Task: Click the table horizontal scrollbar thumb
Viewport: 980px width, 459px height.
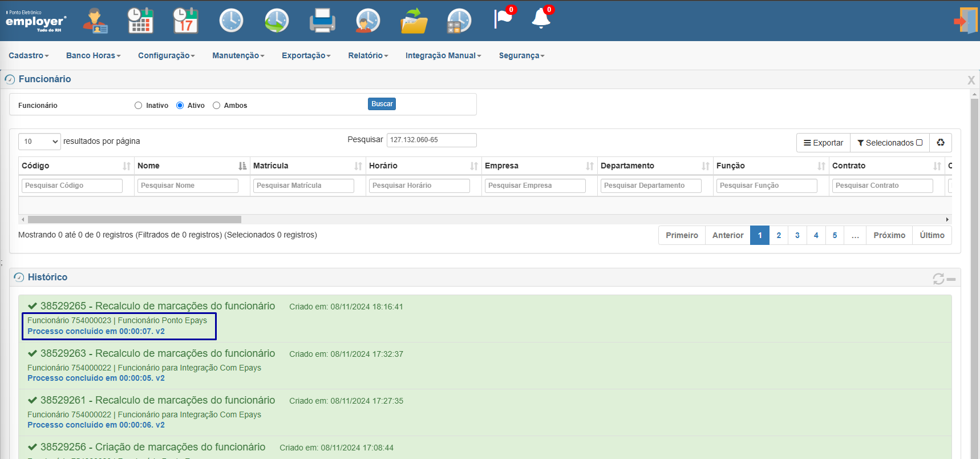Action: pyautogui.click(x=135, y=219)
